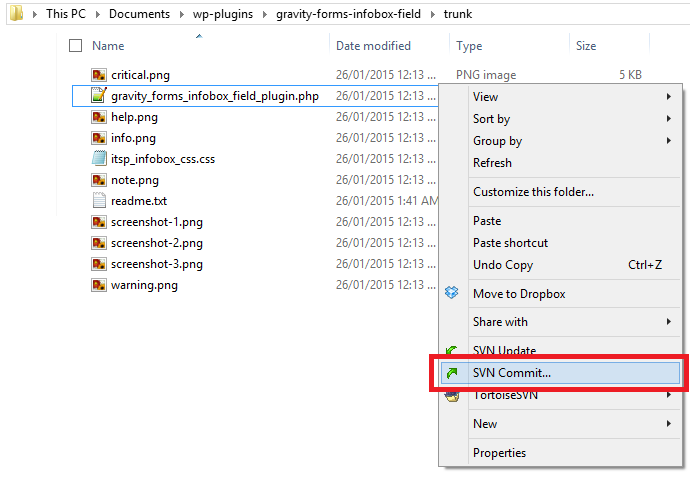Open the TortoiseSVN submenu arrow
This screenshot has height=477, width=690.
point(668,395)
